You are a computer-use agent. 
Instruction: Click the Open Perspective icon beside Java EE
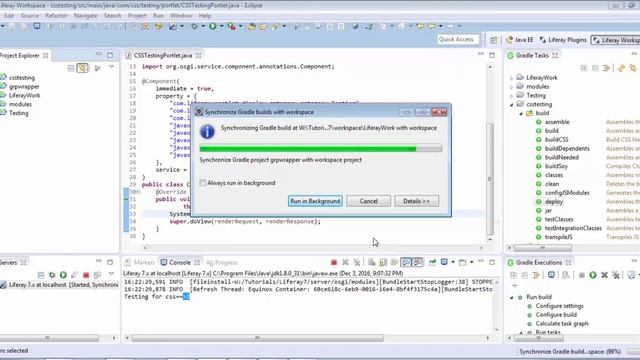coord(493,40)
